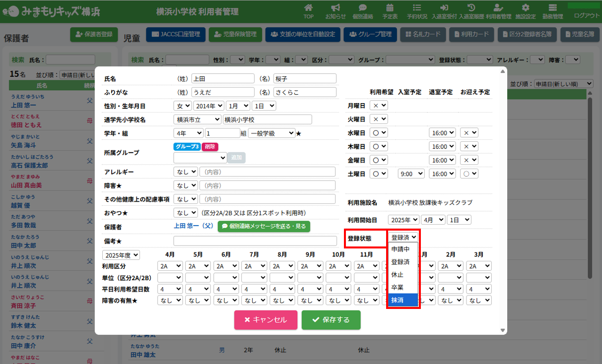Click the キャンセル button

266,320
